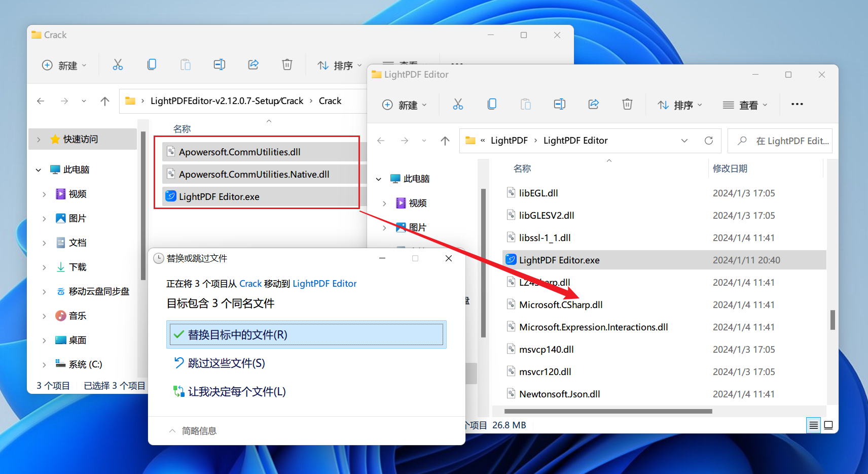
Task: Open 新建 dropdown in Crack window
Action: click(x=64, y=65)
